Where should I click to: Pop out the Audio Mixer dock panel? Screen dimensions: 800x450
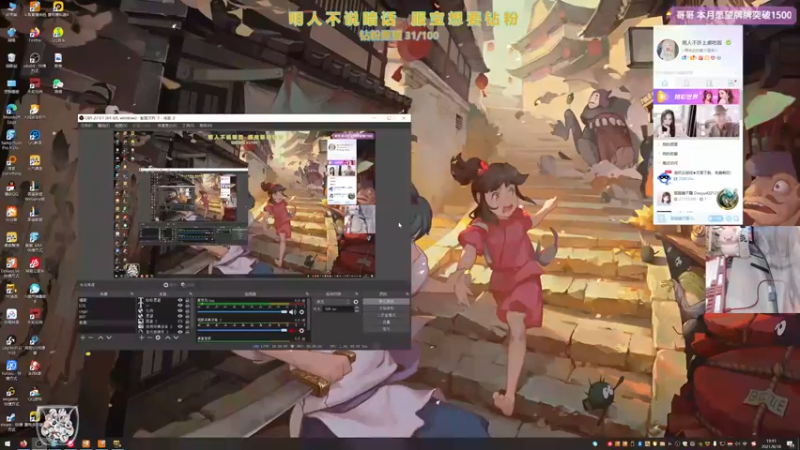point(307,294)
